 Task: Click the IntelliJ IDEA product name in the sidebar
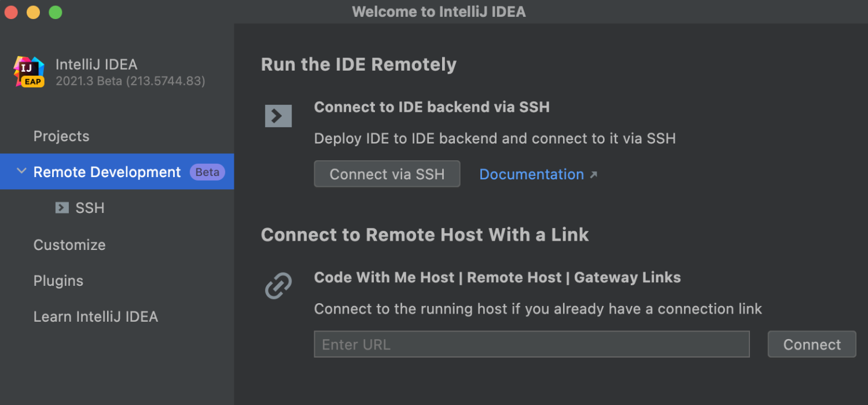(x=97, y=64)
